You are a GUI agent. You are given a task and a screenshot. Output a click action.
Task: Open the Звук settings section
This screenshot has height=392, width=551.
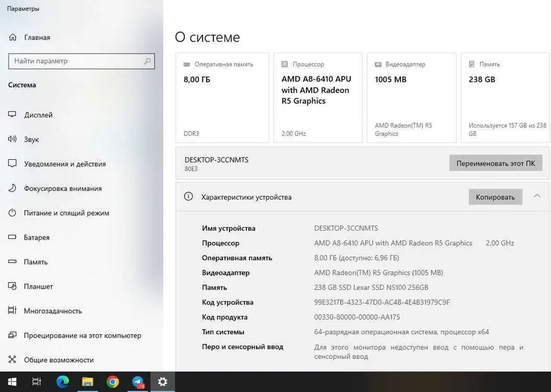point(31,140)
